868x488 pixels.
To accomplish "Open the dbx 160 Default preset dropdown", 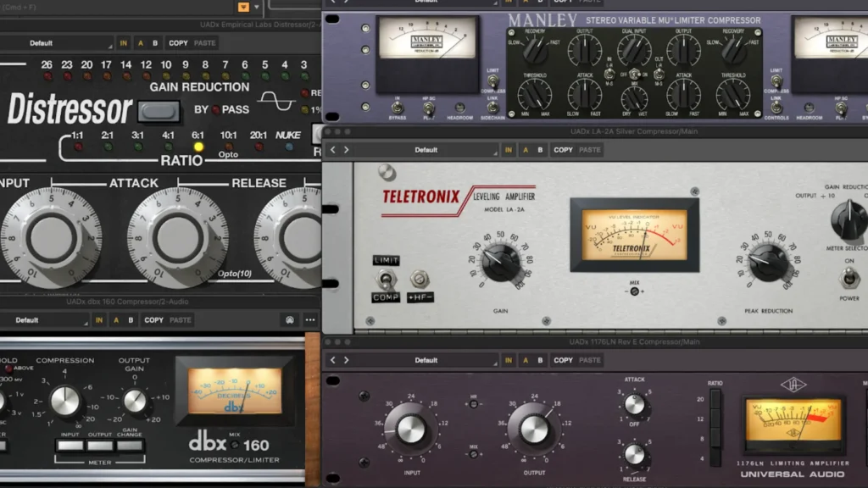I will click(x=44, y=320).
